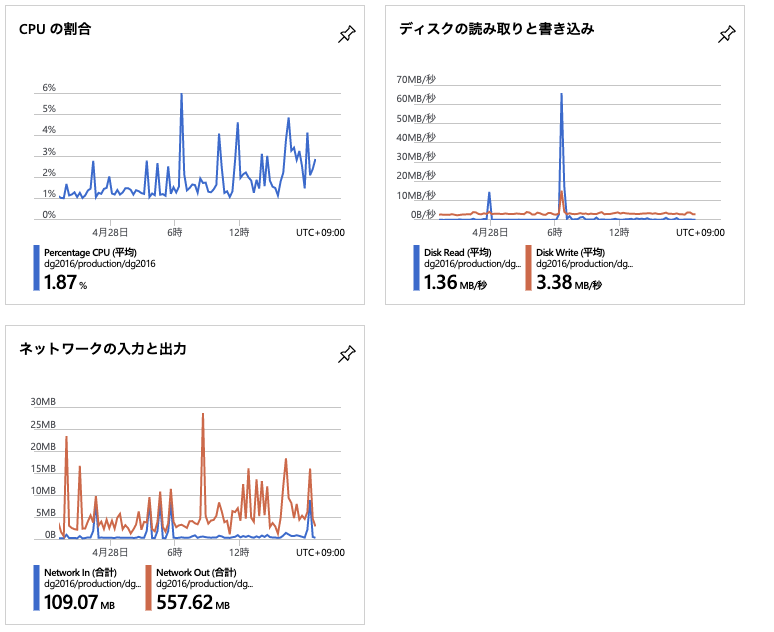Open the ディスクの読み取りと書き込み tile title

(496, 29)
